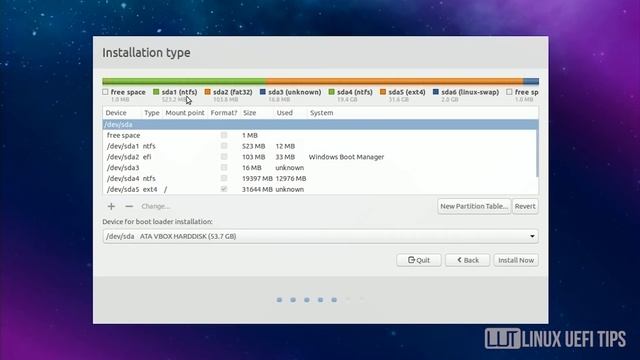Quit the installer

tap(419, 260)
